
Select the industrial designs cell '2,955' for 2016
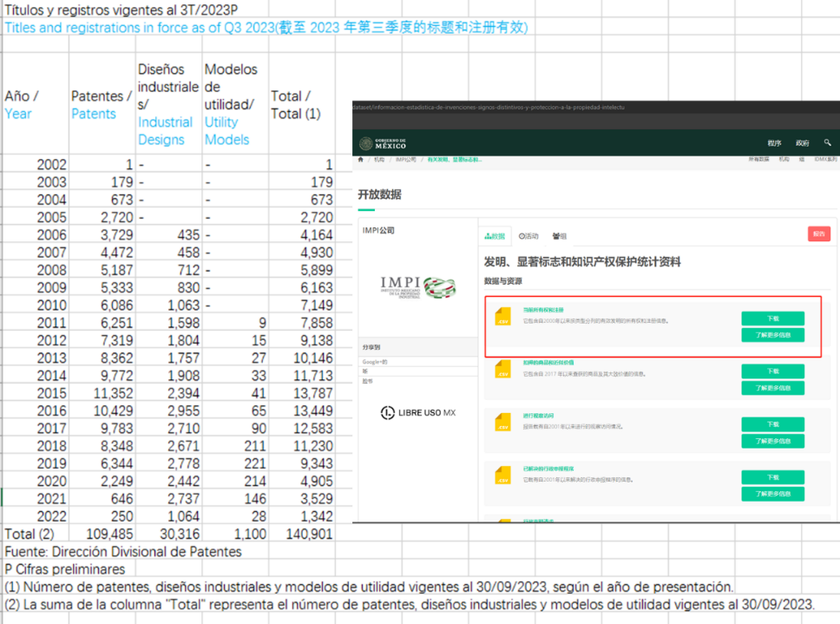click(168, 411)
